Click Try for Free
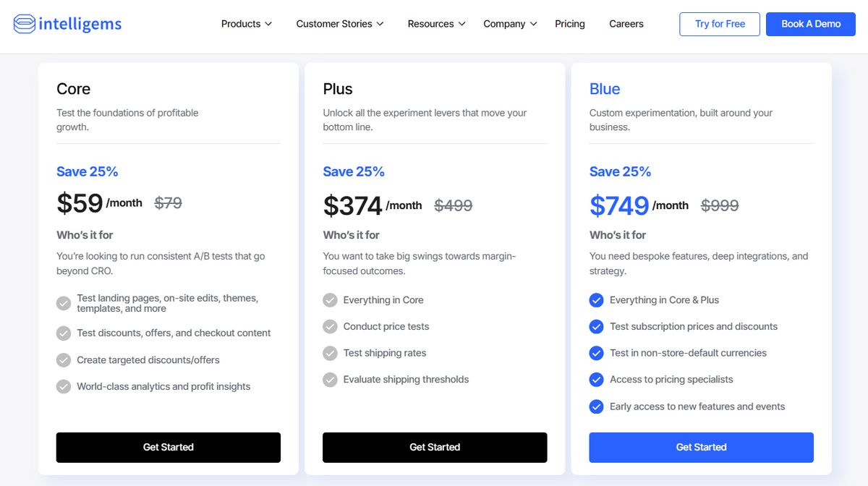Screen dimensions: 868x486 click(719, 23)
